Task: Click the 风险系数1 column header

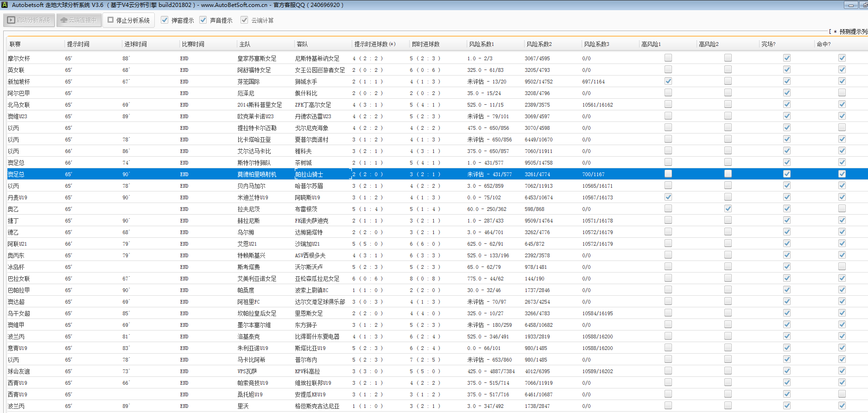Action: pos(482,44)
